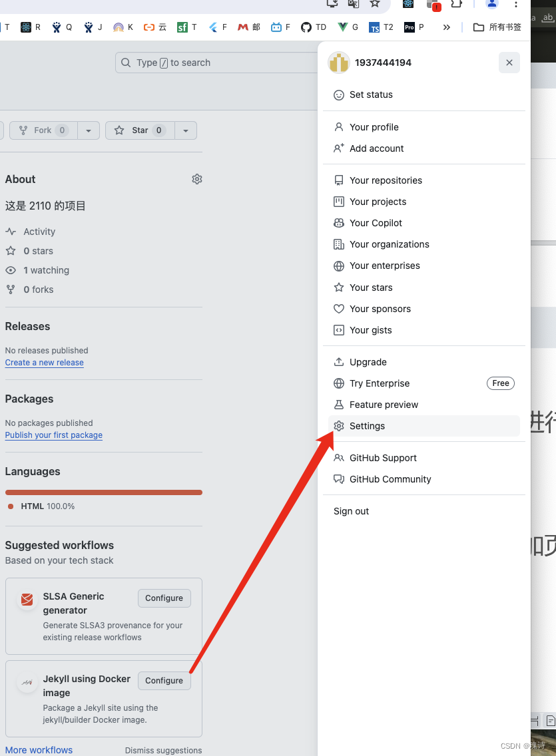The width and height of the screenshot is (556, 756).
Task: Click the smiley Set status icon
Action: pyautogui.click(x=339, y=95)
